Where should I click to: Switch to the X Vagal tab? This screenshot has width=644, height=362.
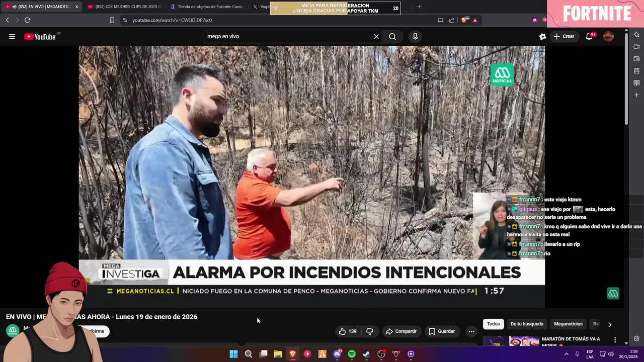coord(261,7)
